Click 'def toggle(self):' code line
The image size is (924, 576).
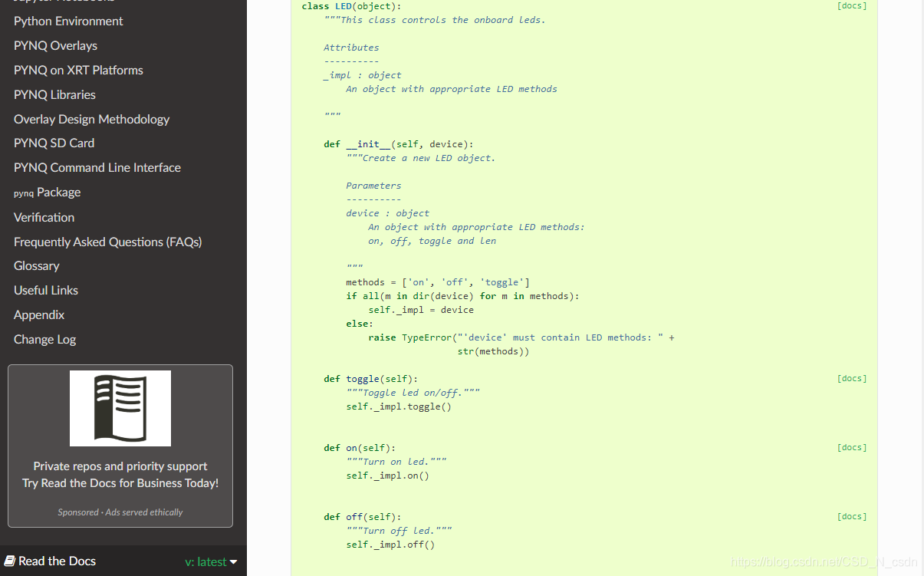(371, 379)
